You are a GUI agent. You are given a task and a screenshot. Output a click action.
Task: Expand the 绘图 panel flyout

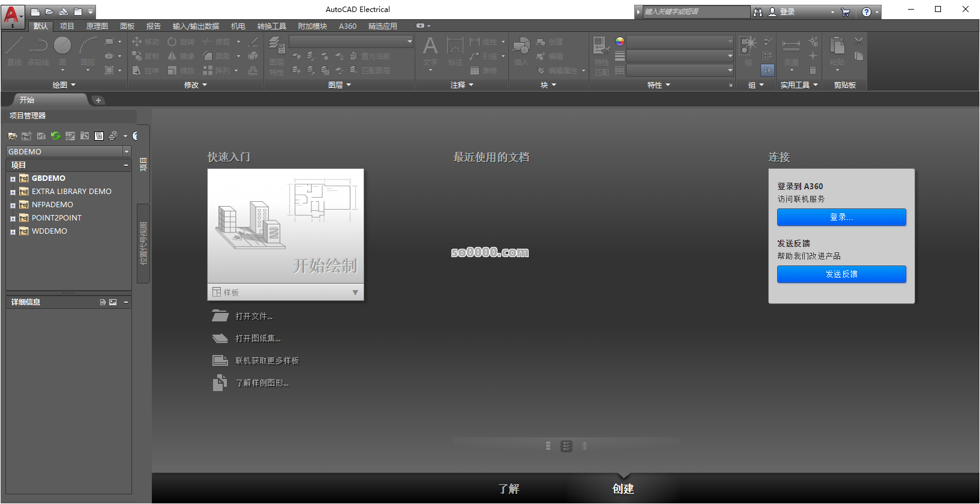[64, 85]
